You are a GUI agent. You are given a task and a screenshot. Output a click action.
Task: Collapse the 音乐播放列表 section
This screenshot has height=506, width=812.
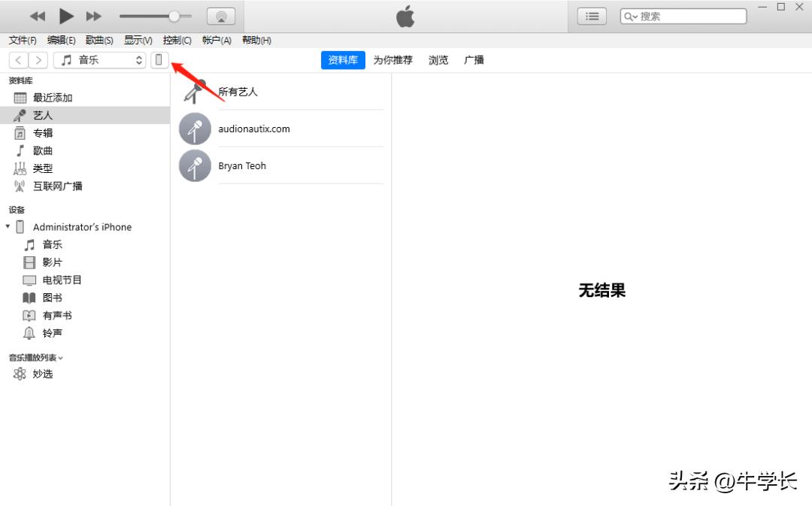pyautogui.click(x=62, y=357)
